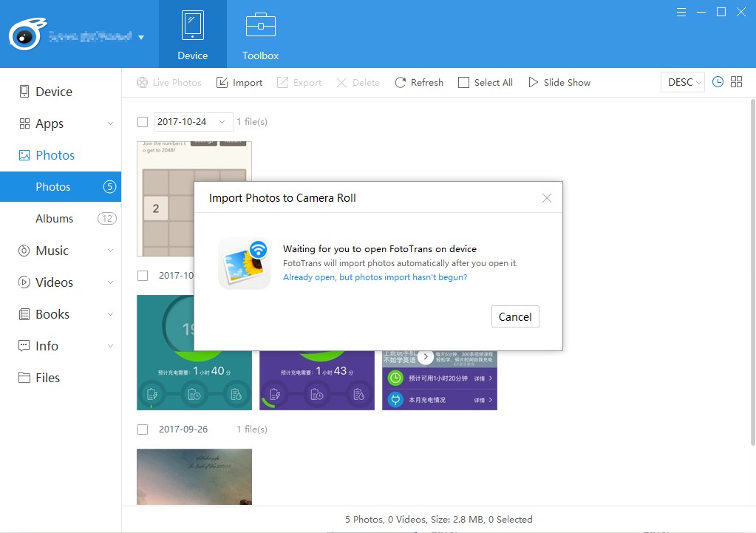The width and height of the screenshot is (756, 533).
Task: Start Slide Show play icon
Action: (x=533, y=83)
